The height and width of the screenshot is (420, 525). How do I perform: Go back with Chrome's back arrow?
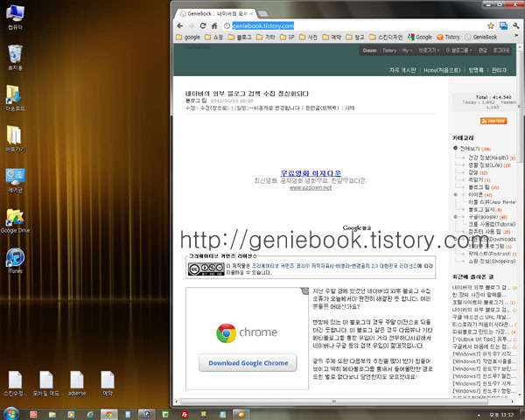pos(179,25)
